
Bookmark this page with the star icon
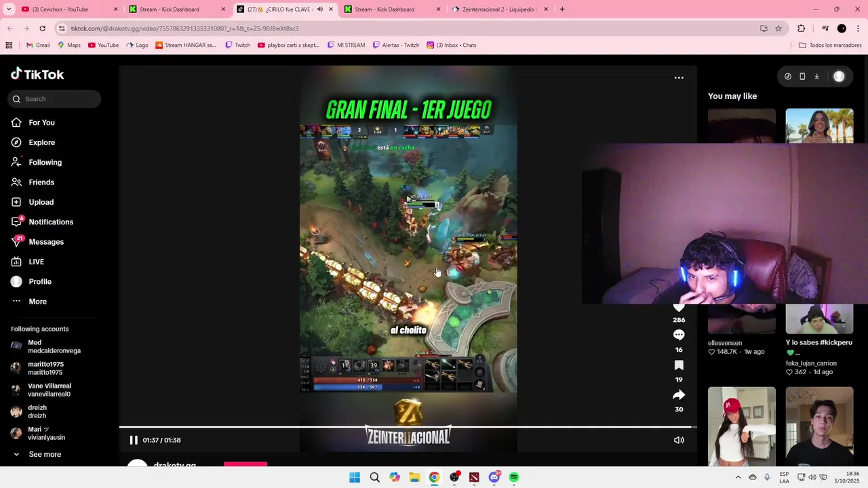pyautogui.click(x=778, y=28)
